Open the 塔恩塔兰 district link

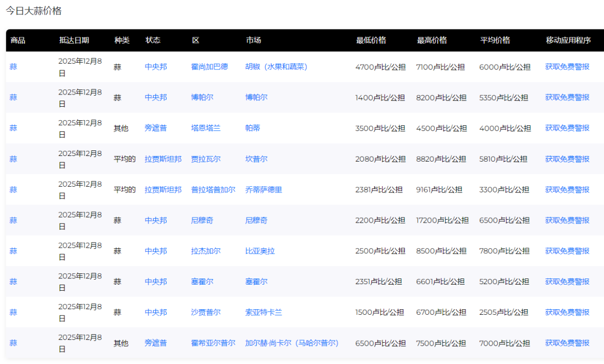click(x=205, y=128)
